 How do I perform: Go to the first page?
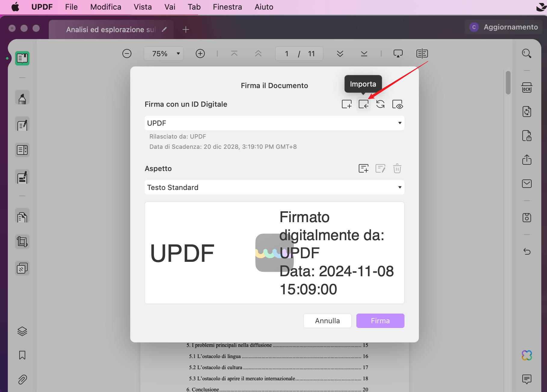click(234, 54)
